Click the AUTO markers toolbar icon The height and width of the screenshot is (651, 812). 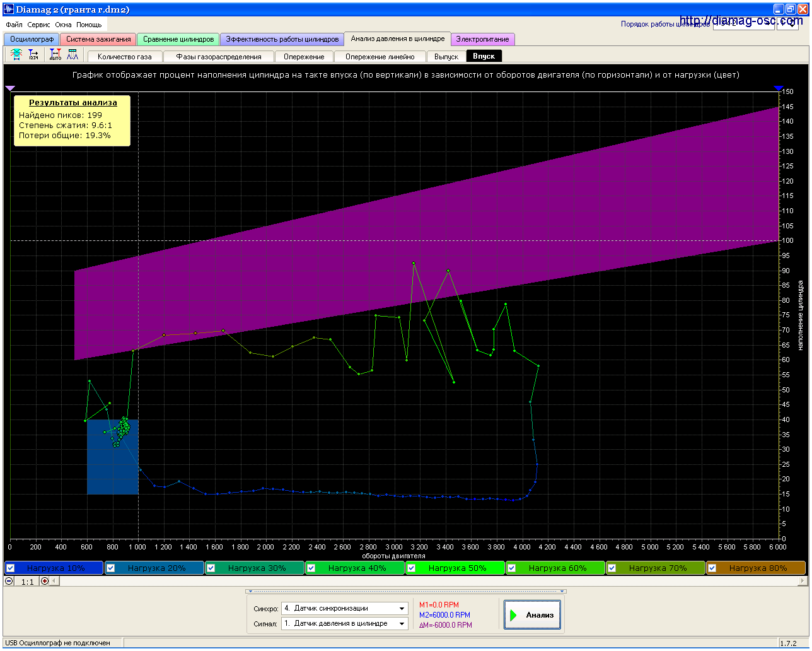tap(55, 55)
